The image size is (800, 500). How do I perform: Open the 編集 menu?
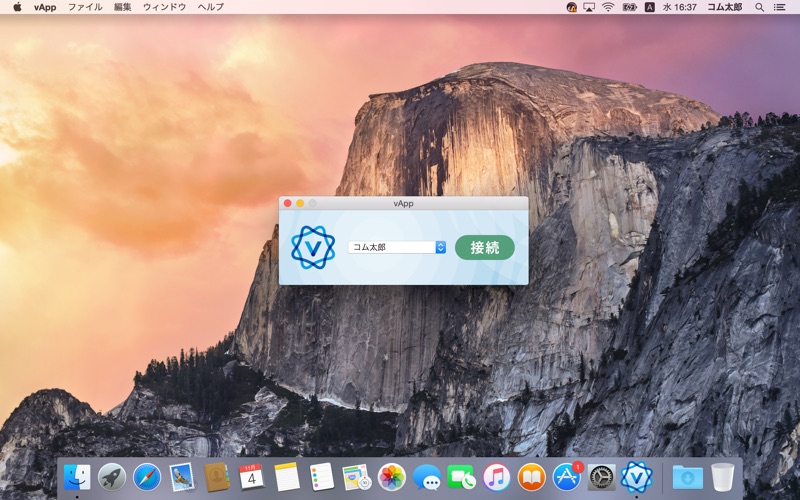tap(122, 7)
